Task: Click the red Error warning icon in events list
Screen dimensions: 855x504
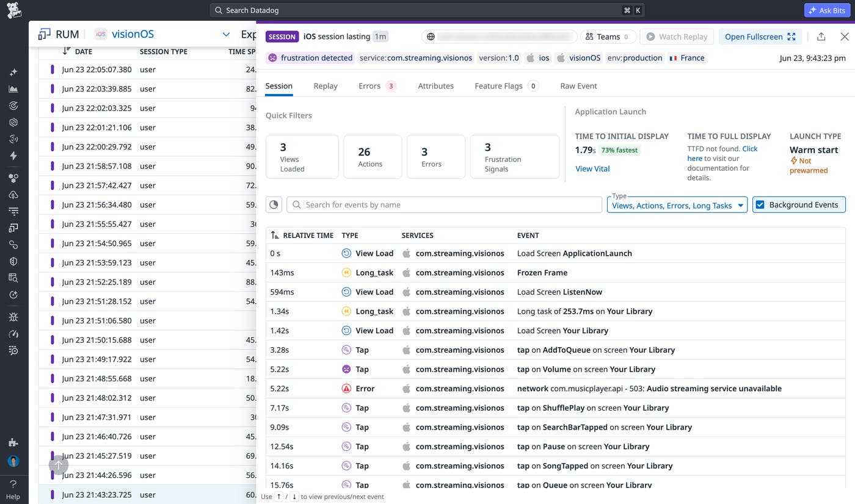Action: (346, 388)
